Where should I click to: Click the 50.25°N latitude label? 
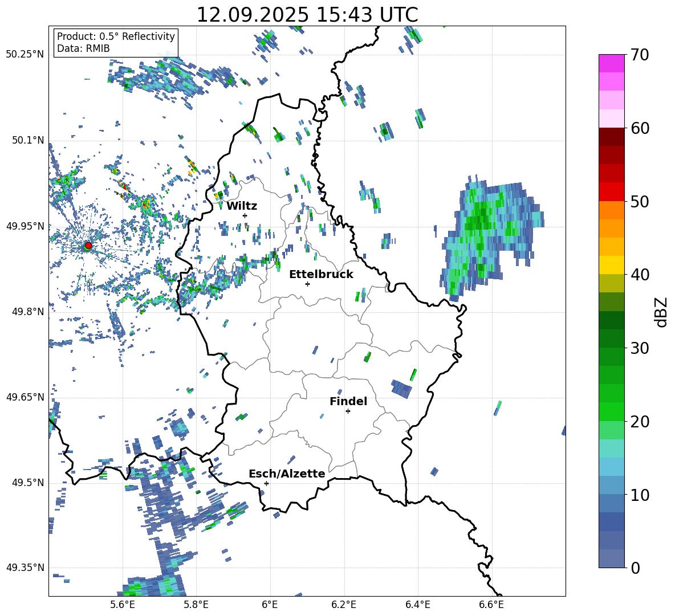coord(25,55)
